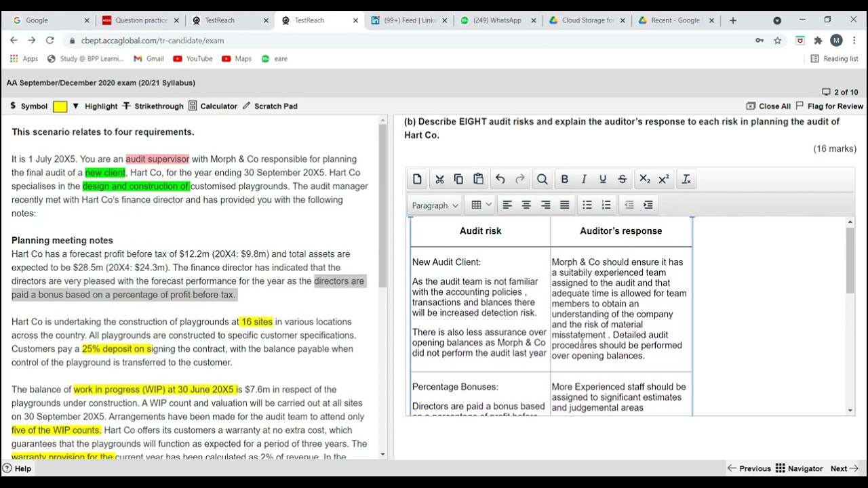Click the new document icon in editor
868x488 pixels.
pyautogui.click(x=417, y=179)
